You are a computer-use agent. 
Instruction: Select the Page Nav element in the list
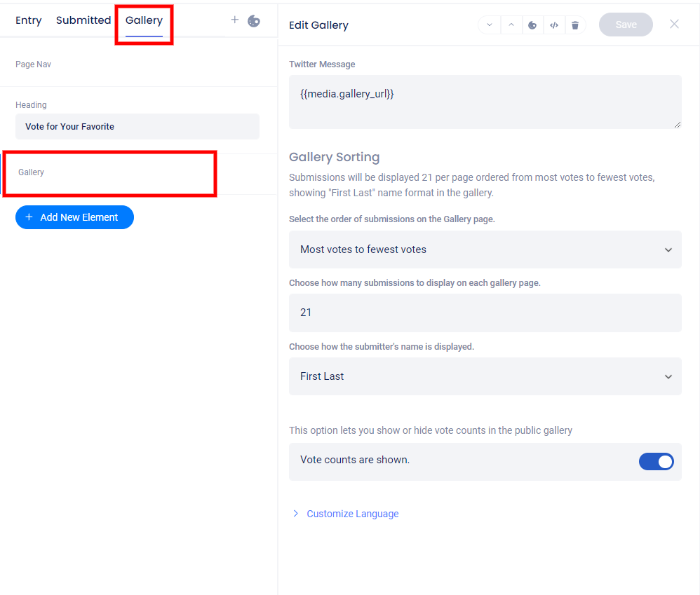tap(34, 64)
